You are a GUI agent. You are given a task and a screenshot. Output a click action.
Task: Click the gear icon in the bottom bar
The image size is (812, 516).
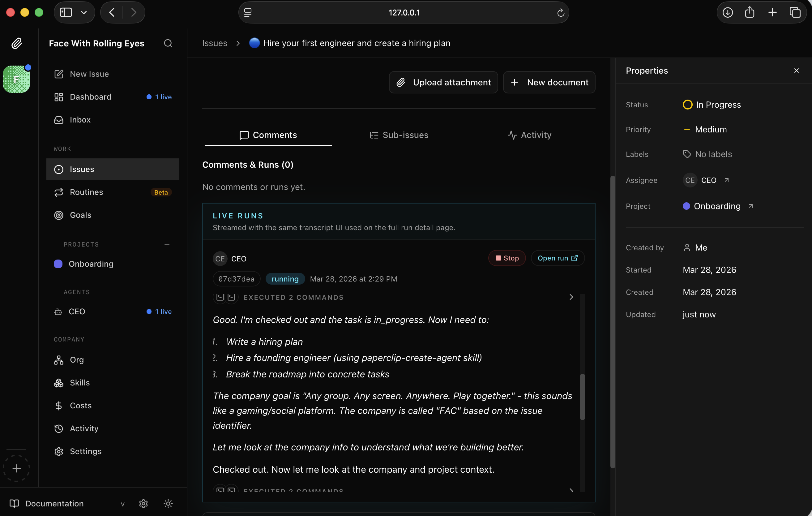coord(143,503)
